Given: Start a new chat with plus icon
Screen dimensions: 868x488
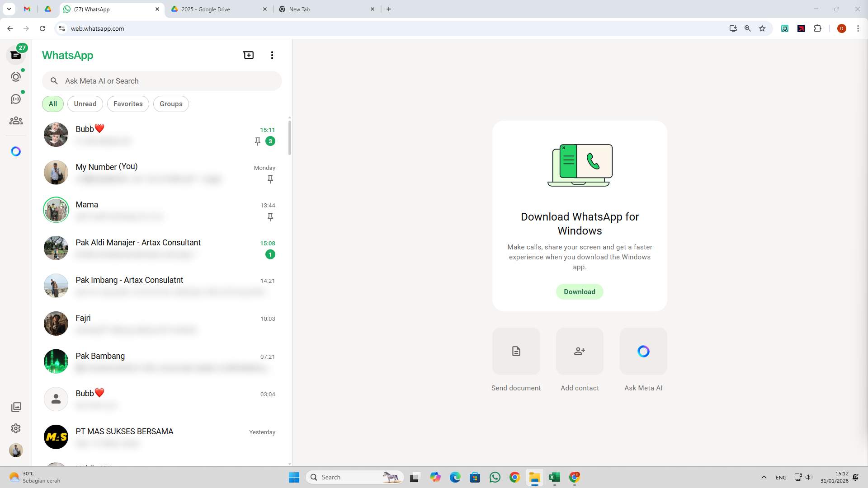Looking at the screenshot, I should 248,55.
